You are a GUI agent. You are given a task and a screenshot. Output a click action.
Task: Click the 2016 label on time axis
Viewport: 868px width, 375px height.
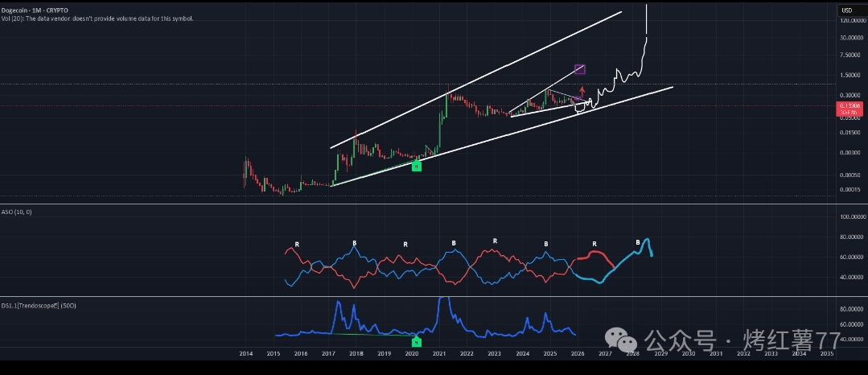(301, 353)
